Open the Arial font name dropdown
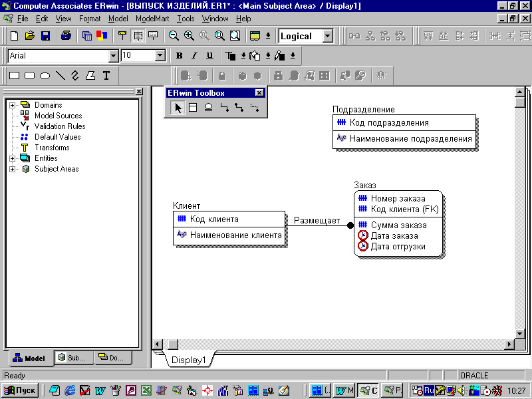Screen dimensions: 532x399 [x=113, y=56]
